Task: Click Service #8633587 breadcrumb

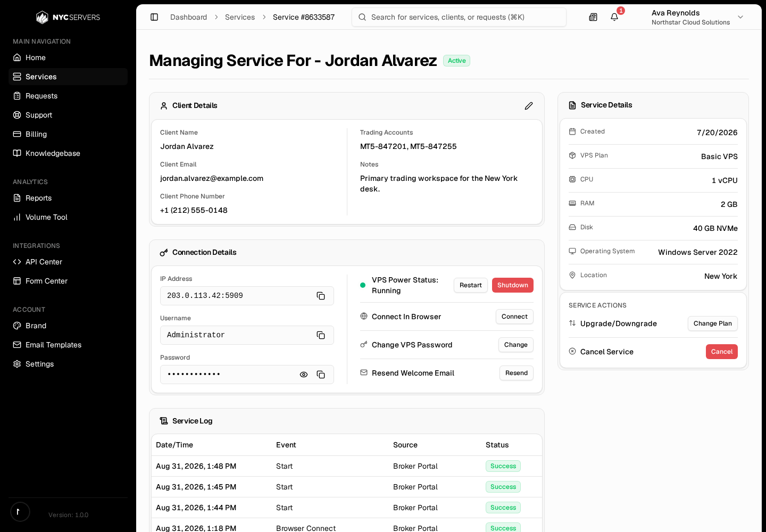Action: (x=304, y=17)
